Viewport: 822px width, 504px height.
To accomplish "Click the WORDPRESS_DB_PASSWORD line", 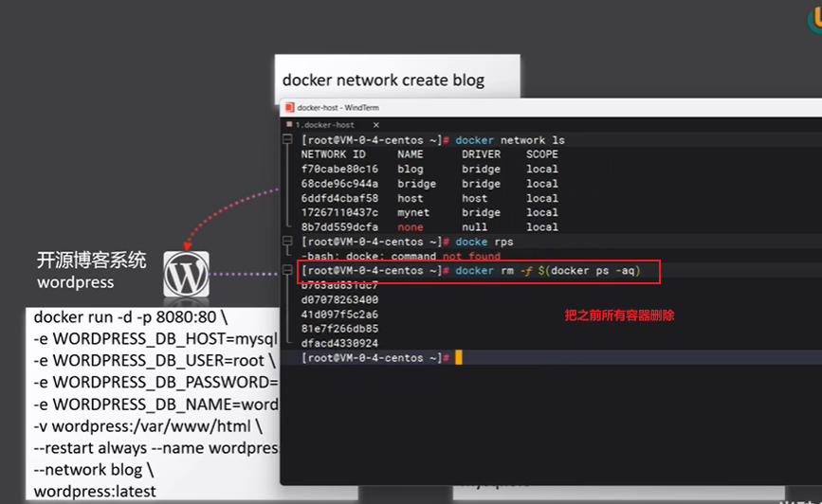I will point(156,383).
